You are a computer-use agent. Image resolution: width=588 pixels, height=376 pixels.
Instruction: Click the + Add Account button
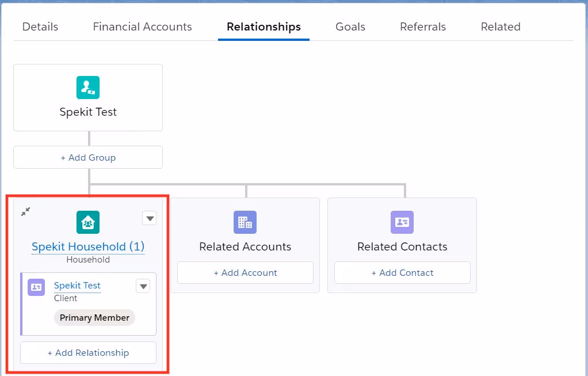(245, 273)
